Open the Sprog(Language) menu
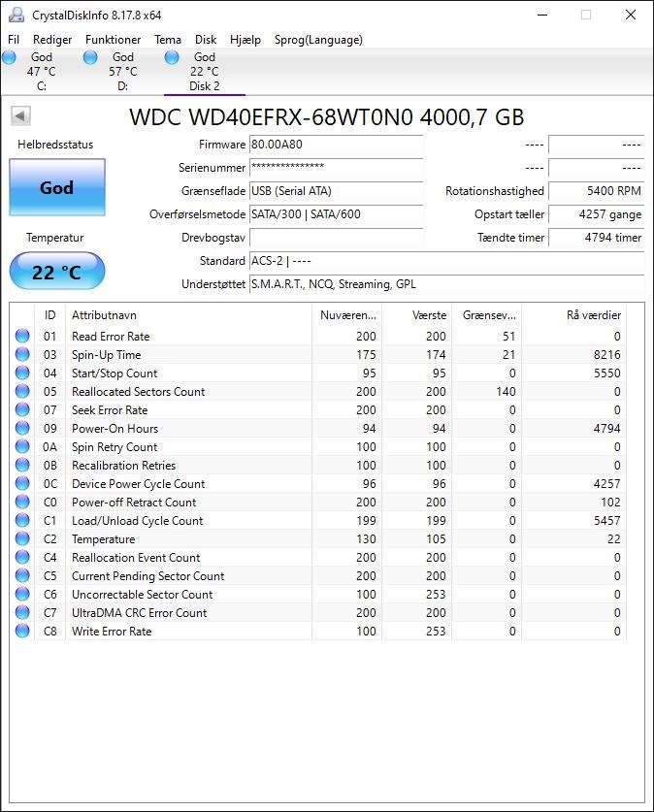Viewport: 654px width, 812px height. pos(318,40)
